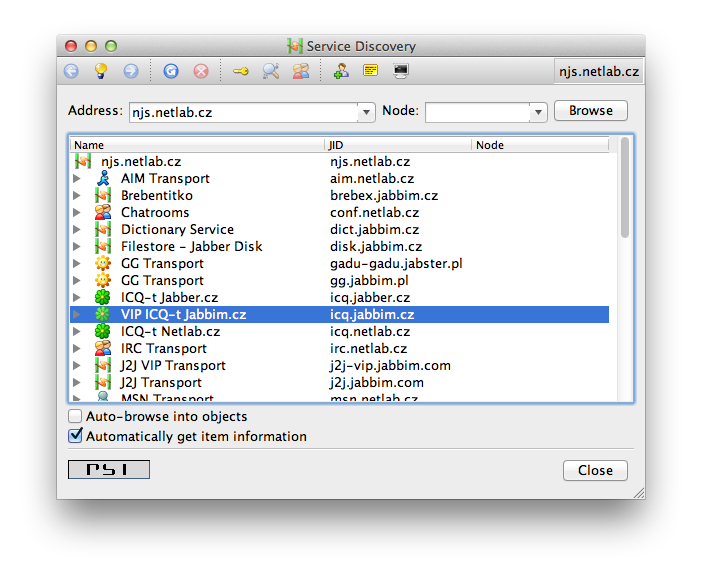Uncheck Automatically get item information
702x578 pixels.
click(75, 436)
